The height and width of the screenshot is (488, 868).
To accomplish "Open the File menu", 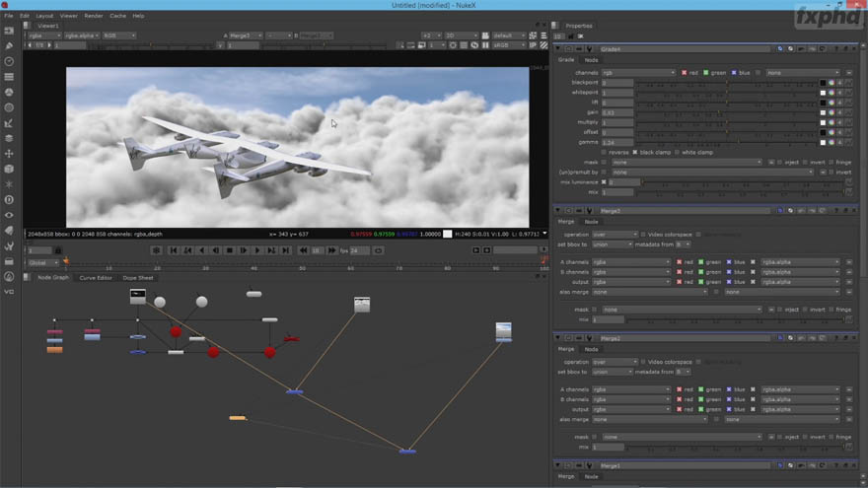I will pyautogui.click(x=8, y=16).
